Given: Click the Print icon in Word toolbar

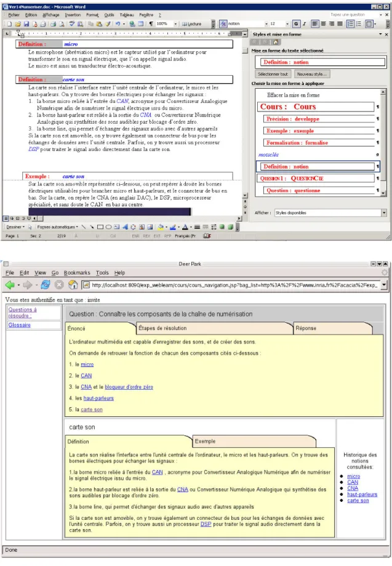Looking at the screenshot, I should (54, 24).
